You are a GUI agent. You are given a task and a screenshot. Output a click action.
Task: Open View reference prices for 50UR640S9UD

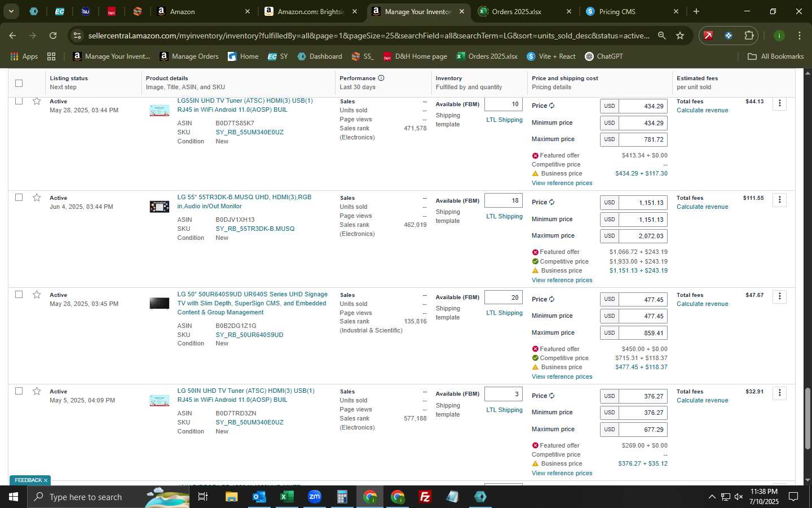pyautogui.click(x=562, y=377)
